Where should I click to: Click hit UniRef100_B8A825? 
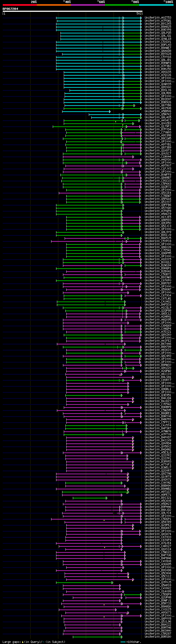point(158,27)
